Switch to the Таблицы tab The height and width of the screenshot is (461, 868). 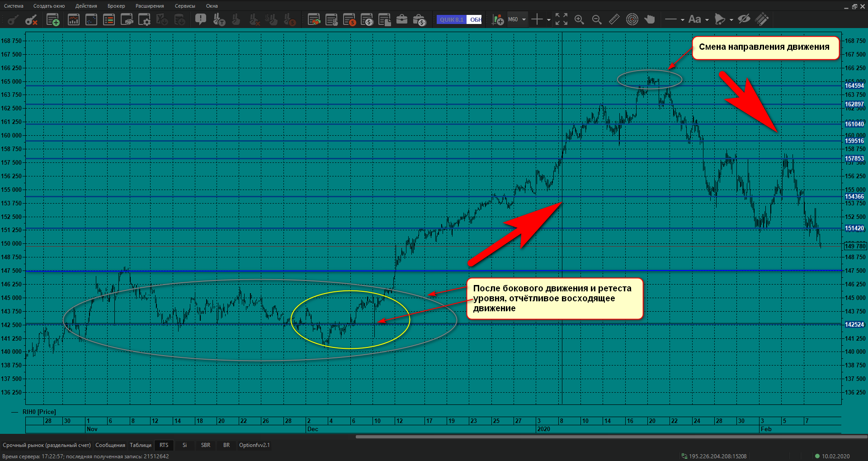[x=141, y=445]
